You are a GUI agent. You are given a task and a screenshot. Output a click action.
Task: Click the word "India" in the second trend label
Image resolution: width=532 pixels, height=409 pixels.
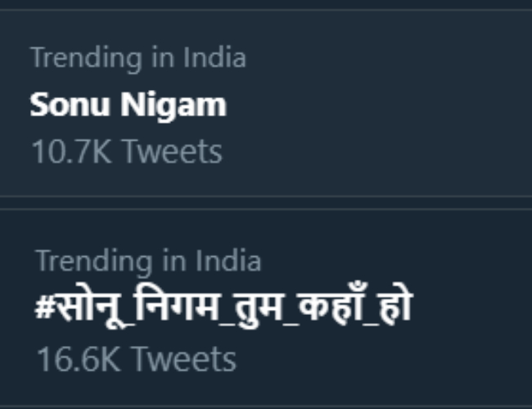(229, 261)
